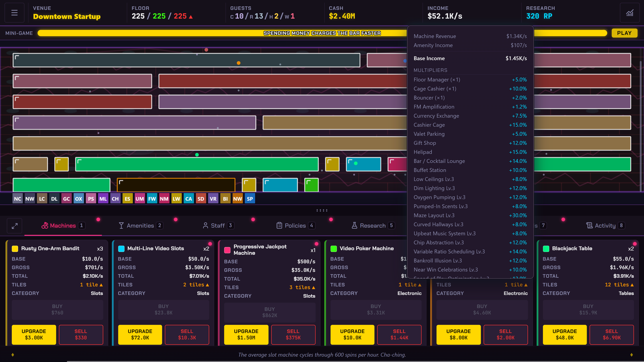Click the cherry icon on Machines tab

[x=45, y=226]
